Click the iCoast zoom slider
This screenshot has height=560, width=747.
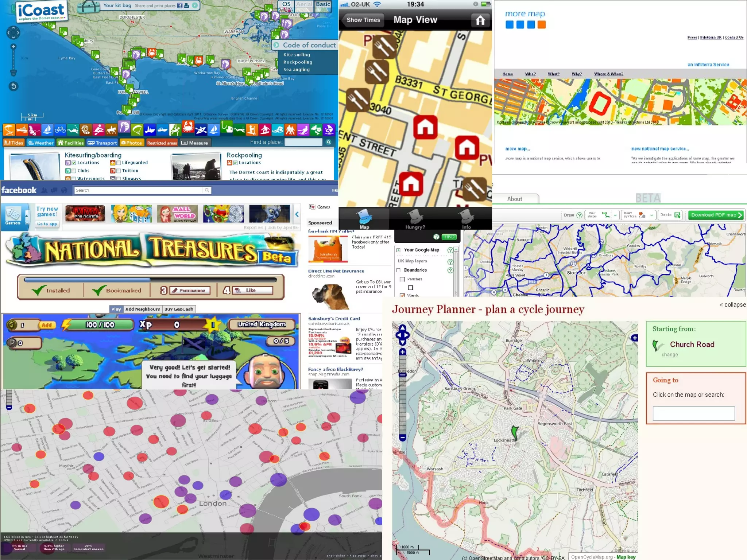tap(13, 60)
